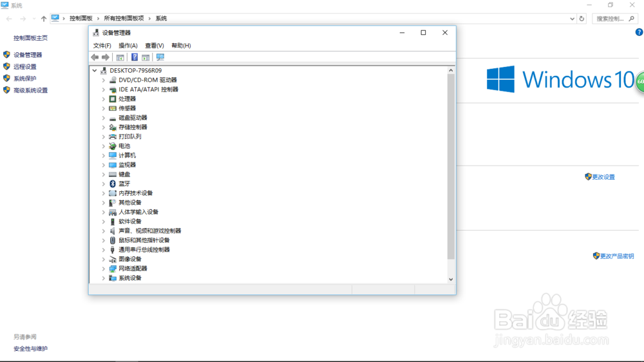Expand the 系统设备 category
Viewport: 644px width, 362px height.
(104, 278)
